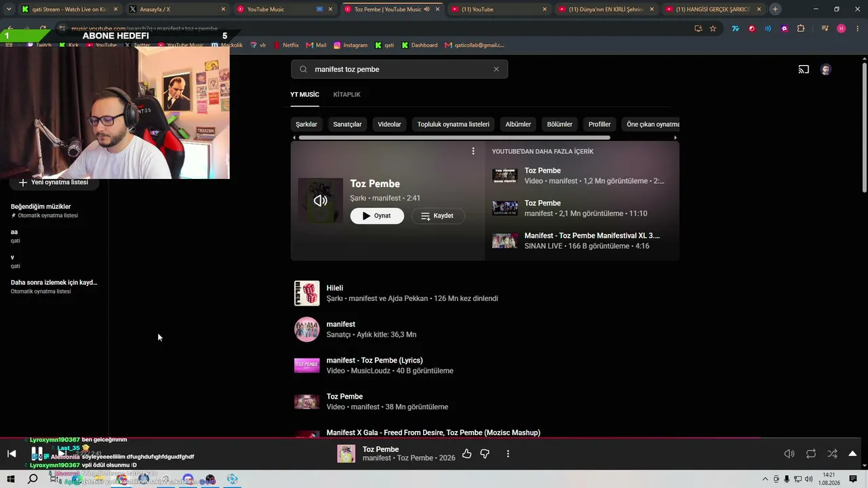The width and height of the screenshot is (868, 488).
Task: Open the Netflix bookmark
Action: (286, 45)
